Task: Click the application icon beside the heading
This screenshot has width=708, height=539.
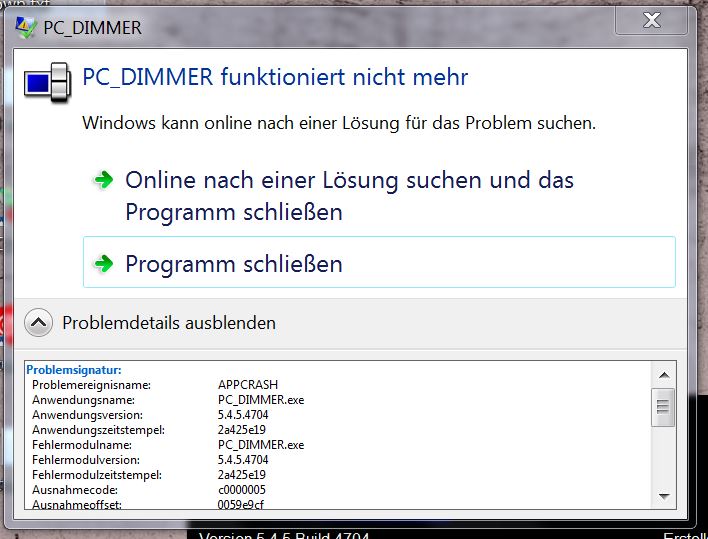Action: 47,83
